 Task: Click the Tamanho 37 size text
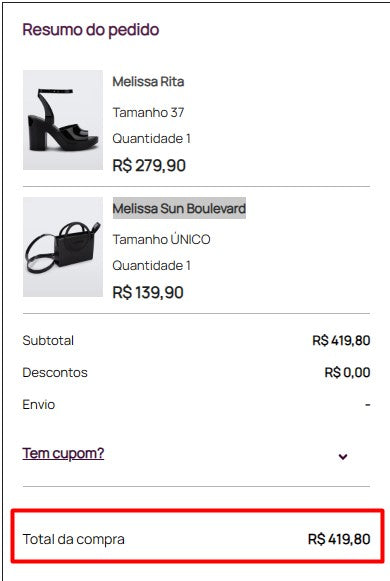148,112
